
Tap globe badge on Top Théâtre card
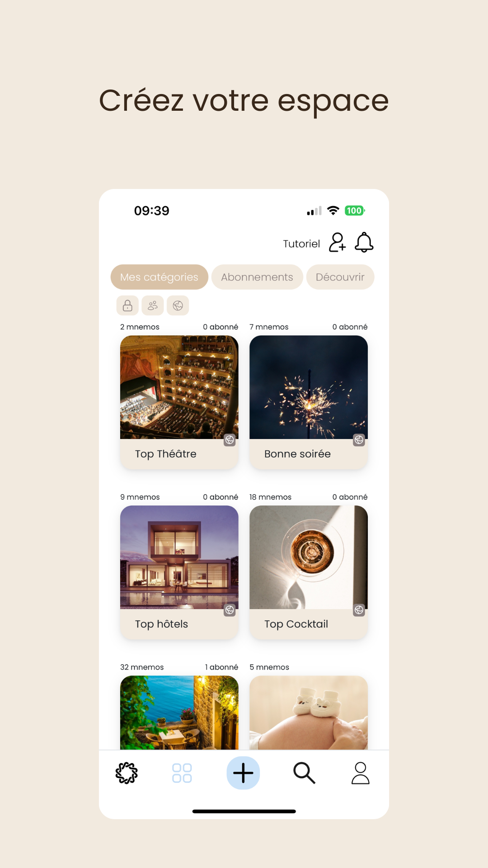[230, 440]
